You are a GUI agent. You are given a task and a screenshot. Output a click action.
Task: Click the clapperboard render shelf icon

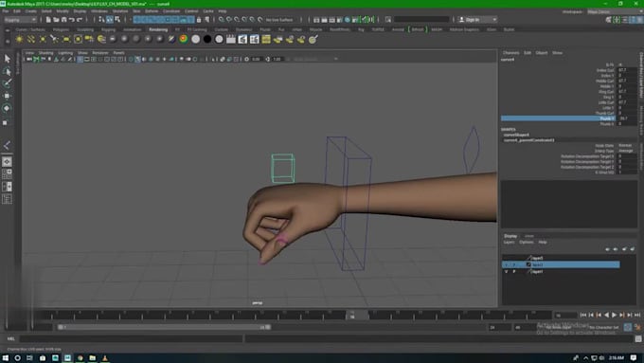tap(231, 39)
